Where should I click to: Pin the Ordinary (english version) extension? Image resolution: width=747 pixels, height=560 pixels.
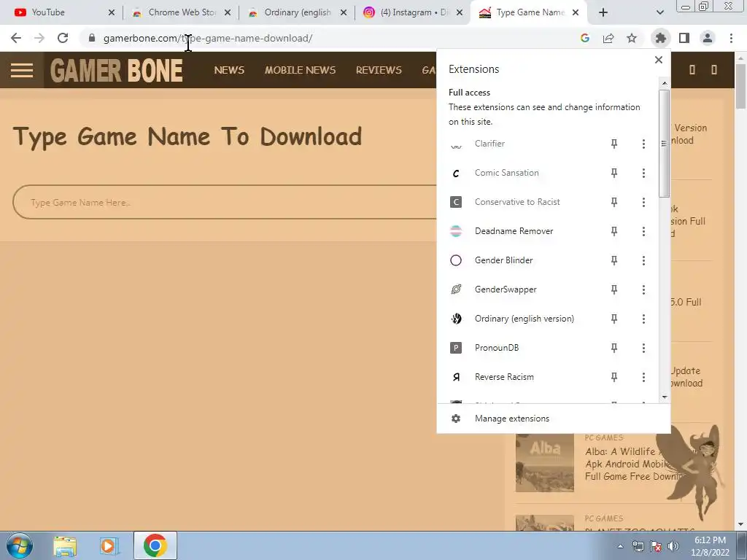(x=614, y=319)
